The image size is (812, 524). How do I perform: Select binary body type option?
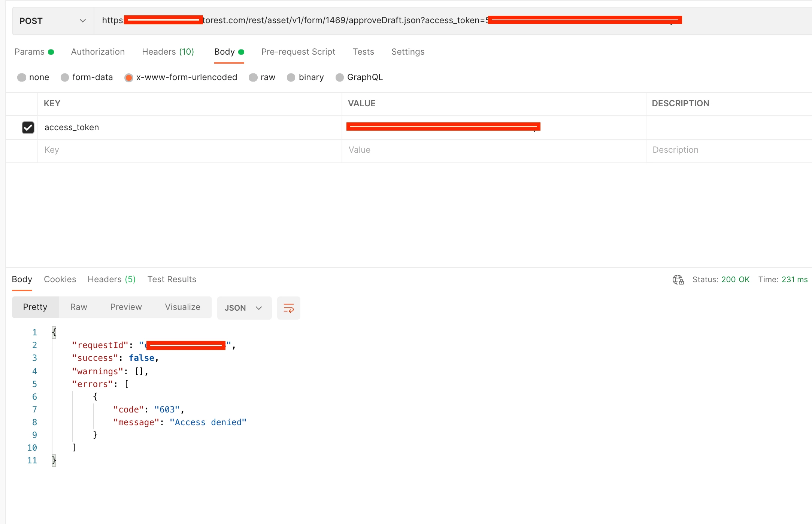tap(291, 77)
